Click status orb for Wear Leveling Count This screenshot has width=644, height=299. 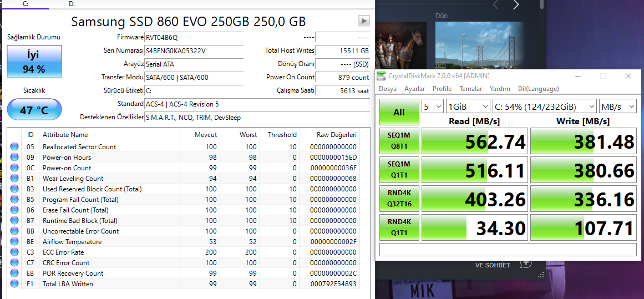tap(15, 178)
